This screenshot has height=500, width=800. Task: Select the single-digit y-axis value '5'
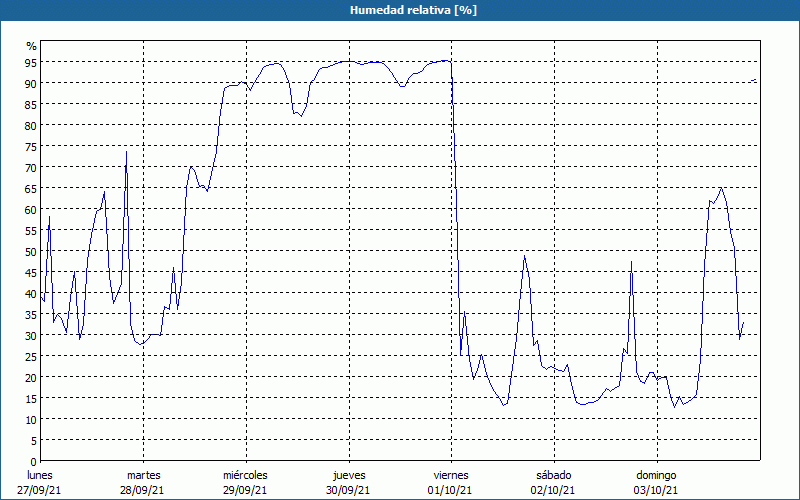[x=34, y=441]
